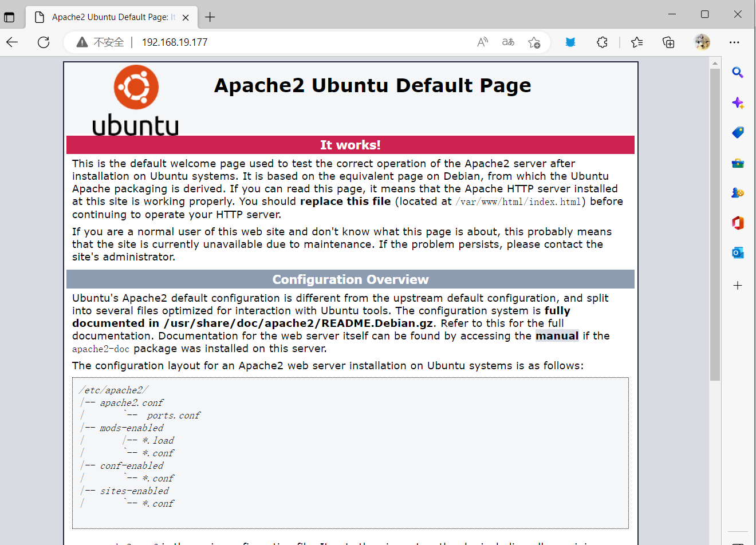756x545 pixels.
Task: Open Shopping tag icon in sidebar
Action: point(738,133)
